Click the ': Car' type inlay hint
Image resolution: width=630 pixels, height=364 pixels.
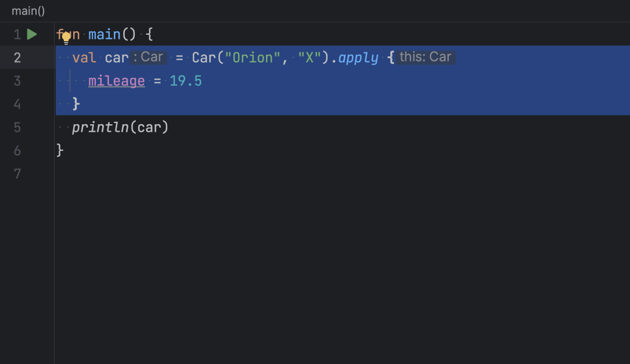pos(149,57)
